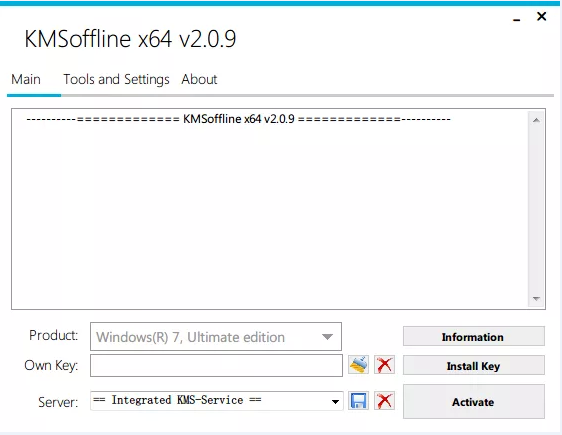This screenshot has height=435, width=562.
Task: Save server with the floppy disk icon
Action: pos(358,400)
